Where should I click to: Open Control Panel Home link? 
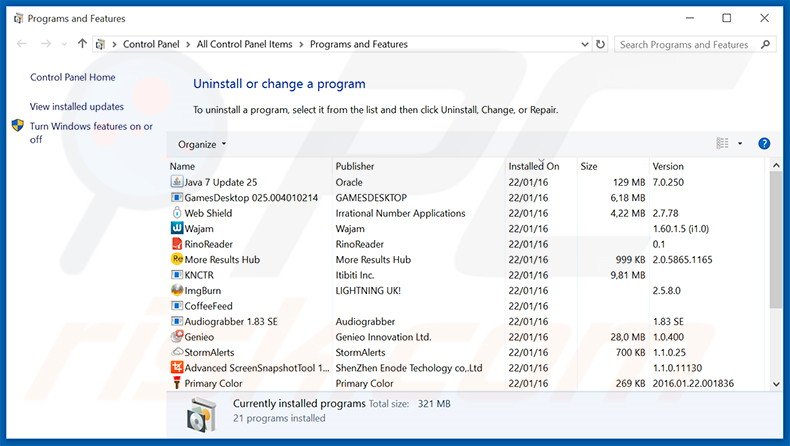(x=72, y=77)
